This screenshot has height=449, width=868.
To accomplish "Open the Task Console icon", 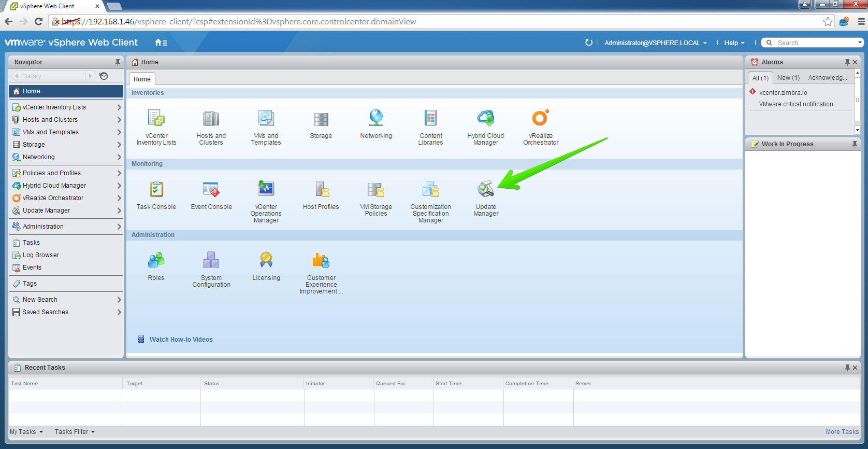I will pos(156,189).
